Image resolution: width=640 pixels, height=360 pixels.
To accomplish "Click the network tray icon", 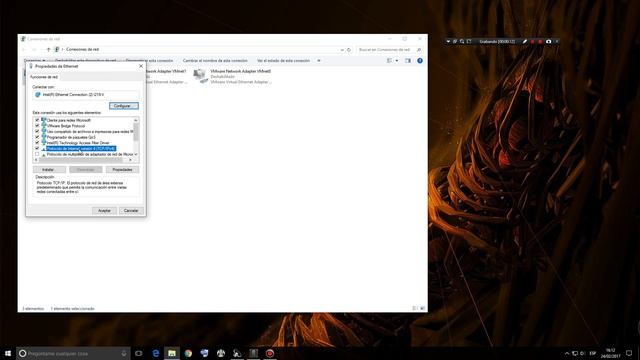I will click(575, 353).
